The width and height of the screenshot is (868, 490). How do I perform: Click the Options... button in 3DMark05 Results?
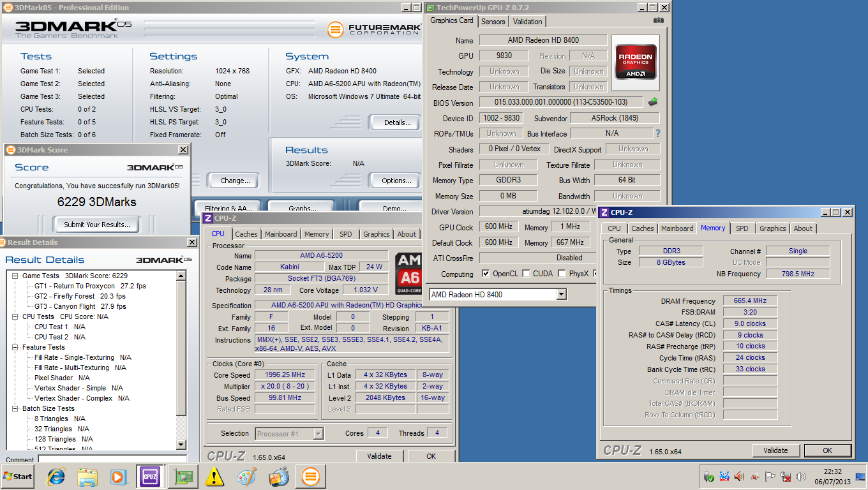[x=396, y=181]
